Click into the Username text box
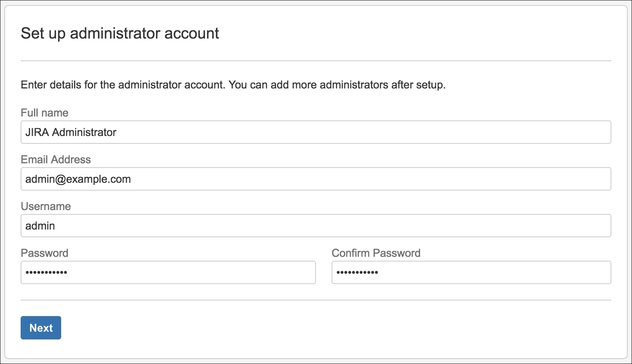Image resolution: width=632 pixels, height=364 pixels. 316,226
